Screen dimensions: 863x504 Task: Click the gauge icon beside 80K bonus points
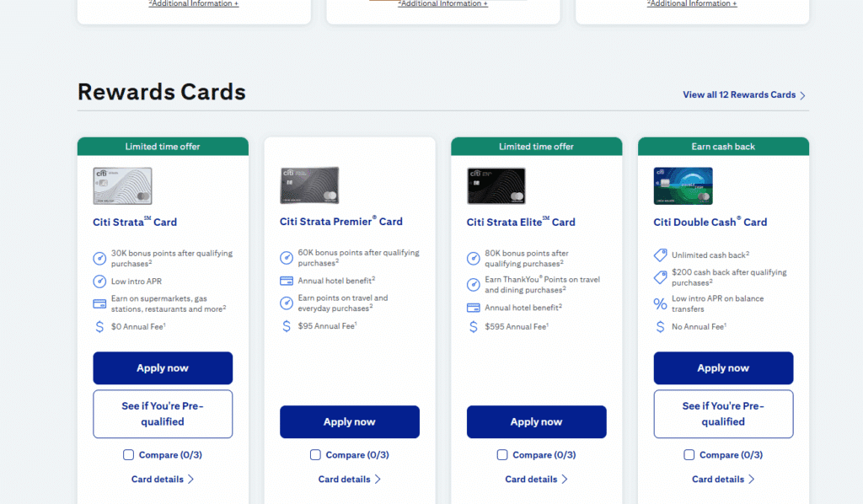474,258
